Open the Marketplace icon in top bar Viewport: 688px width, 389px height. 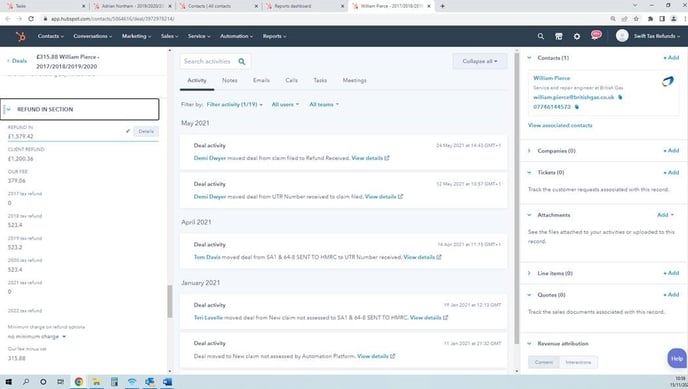tap(559, 36)
